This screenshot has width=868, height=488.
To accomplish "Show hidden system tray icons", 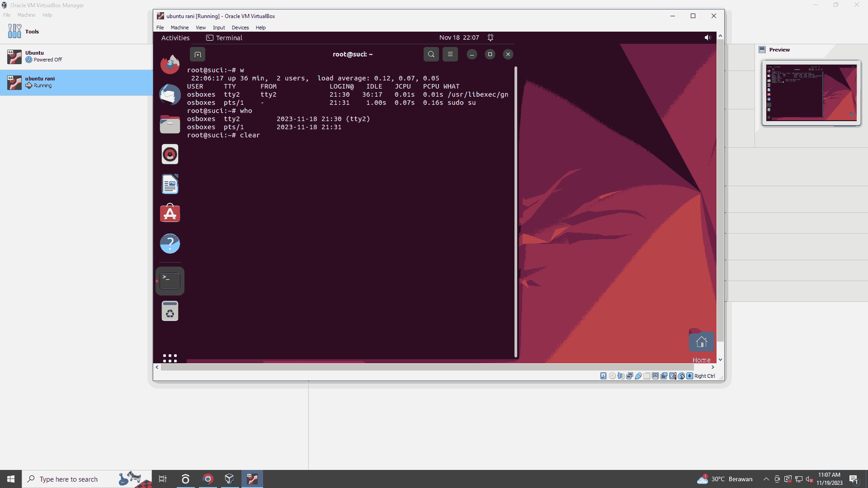I will click(766, 479).
